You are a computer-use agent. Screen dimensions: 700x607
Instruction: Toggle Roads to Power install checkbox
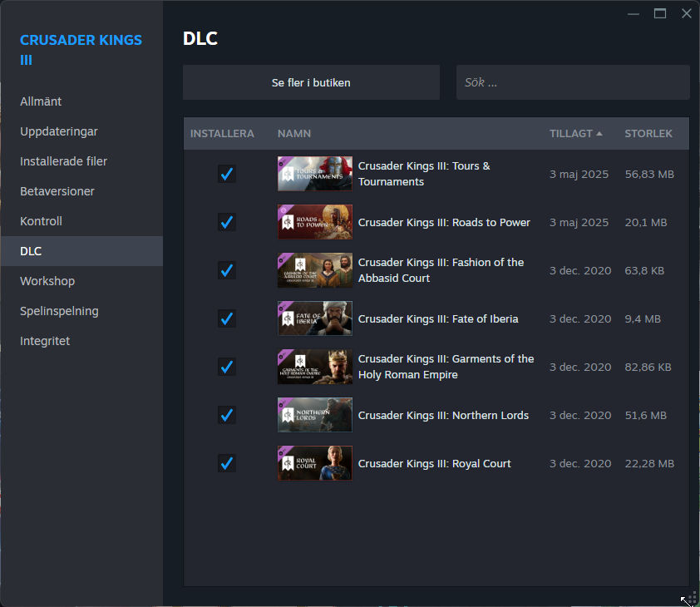227,222
